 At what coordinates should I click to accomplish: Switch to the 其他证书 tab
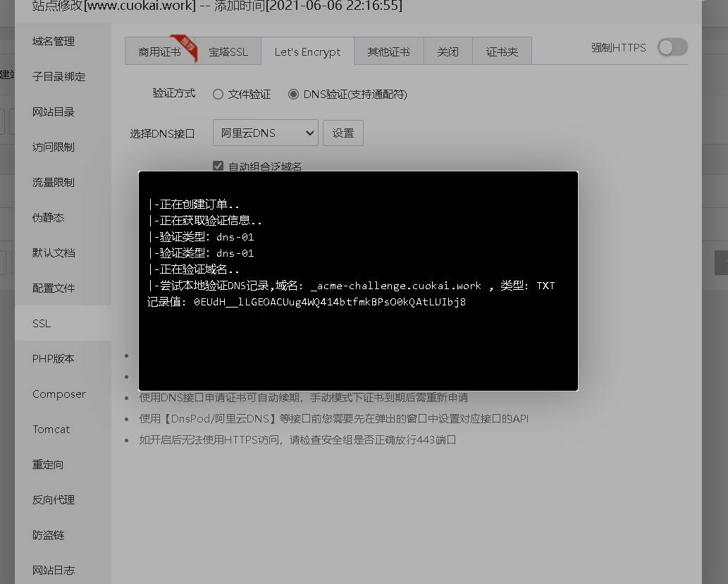pos(388,50)
